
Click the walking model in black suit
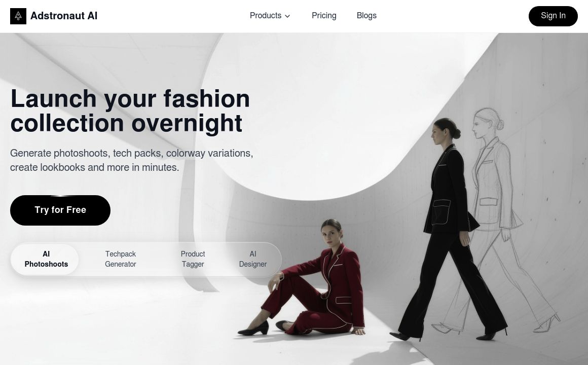tap(449, 229)
